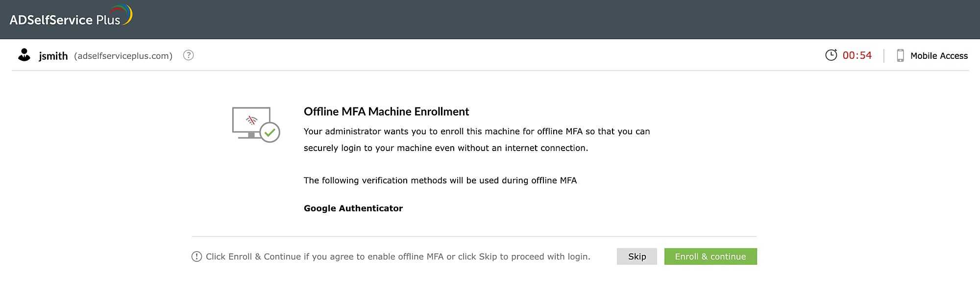
Task: Open help via the question mark icon
Action: (189, 55)
